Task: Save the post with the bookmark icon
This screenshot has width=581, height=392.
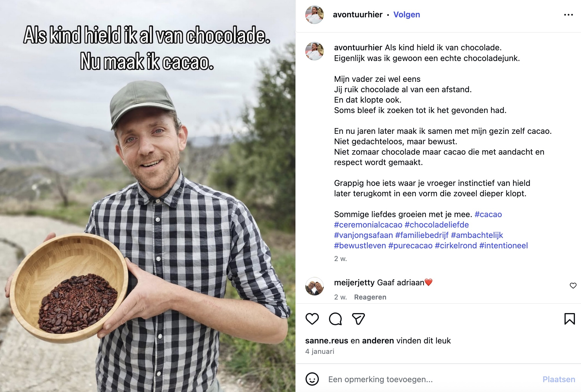Action: [569, 319]
